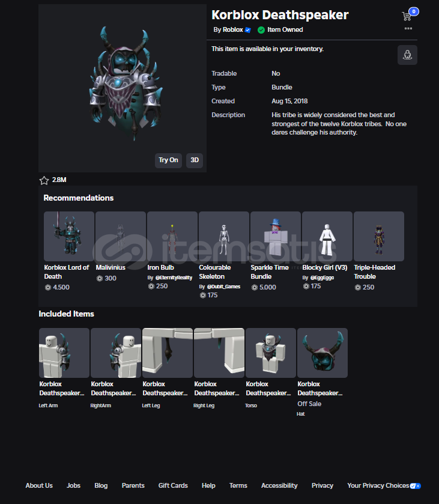
Task: Open the Left Leg included item thumbnail
Action: point(168,353)
